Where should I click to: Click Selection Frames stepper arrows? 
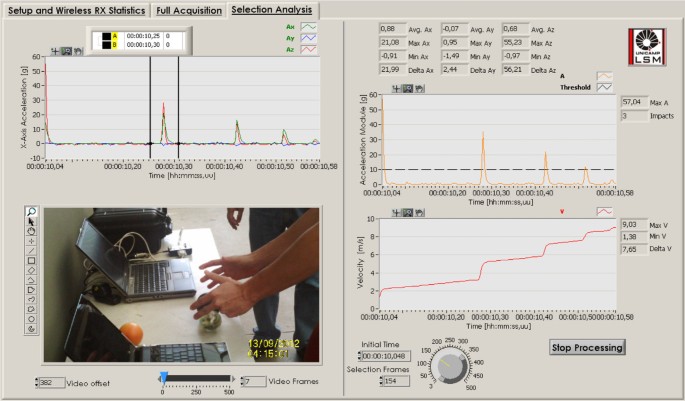pos(382,381)
